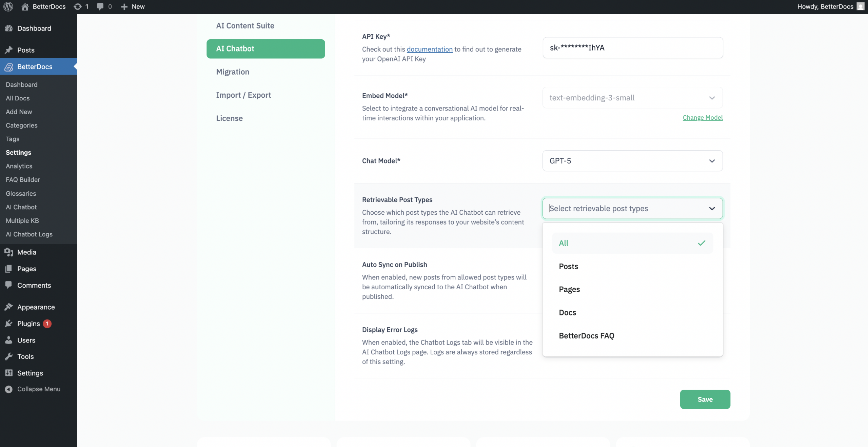The image size is (868, 447).
Task: Click the Chat Model* label
Action: (381, 161)
